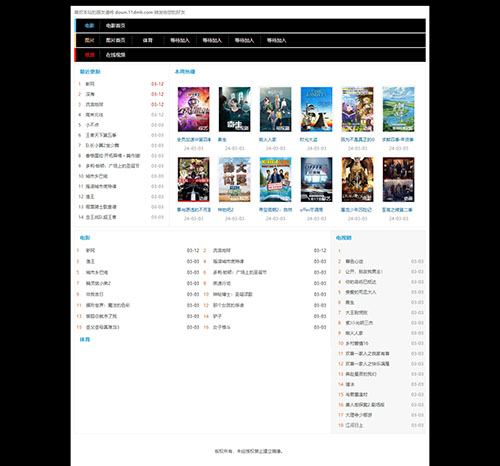
Task: Open the golden dragon fantasy poster thumbnail
Action: [x=357, y=180]
